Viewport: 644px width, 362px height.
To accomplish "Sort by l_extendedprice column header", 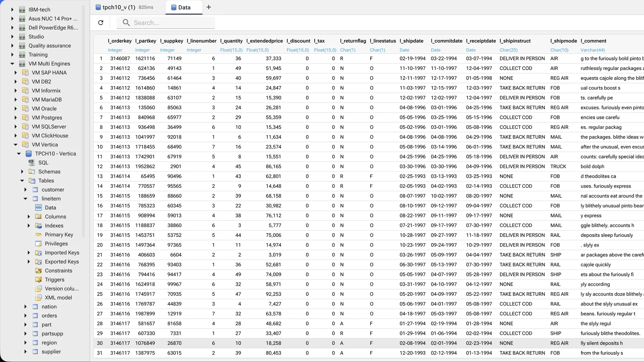I will 265,41.
